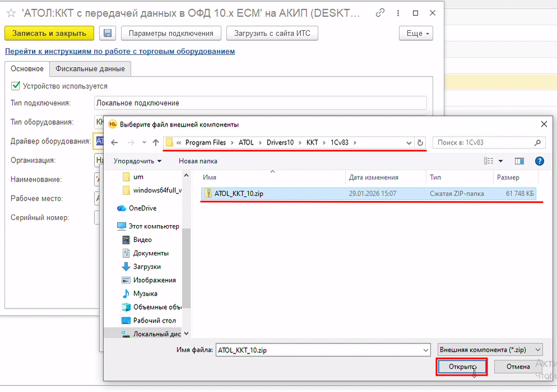
Task: Open the Упорядочить menu
Action: pyautogui.click(x=137, y=161)
